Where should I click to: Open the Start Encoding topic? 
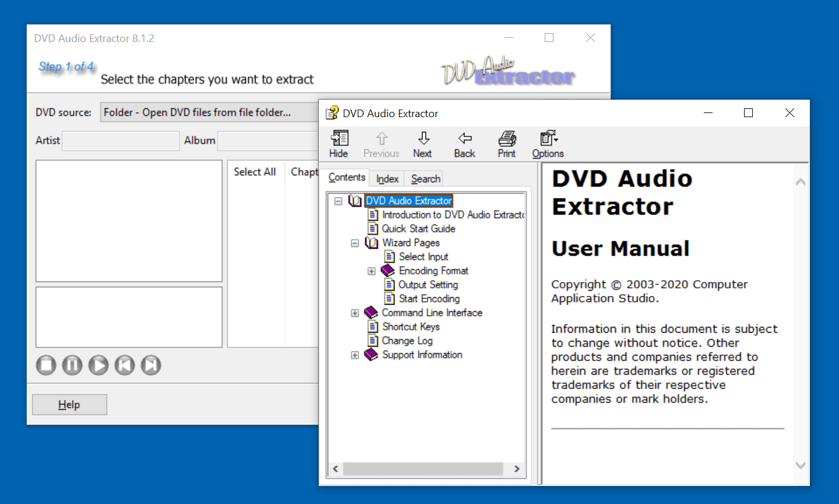(x=429, y=298)
